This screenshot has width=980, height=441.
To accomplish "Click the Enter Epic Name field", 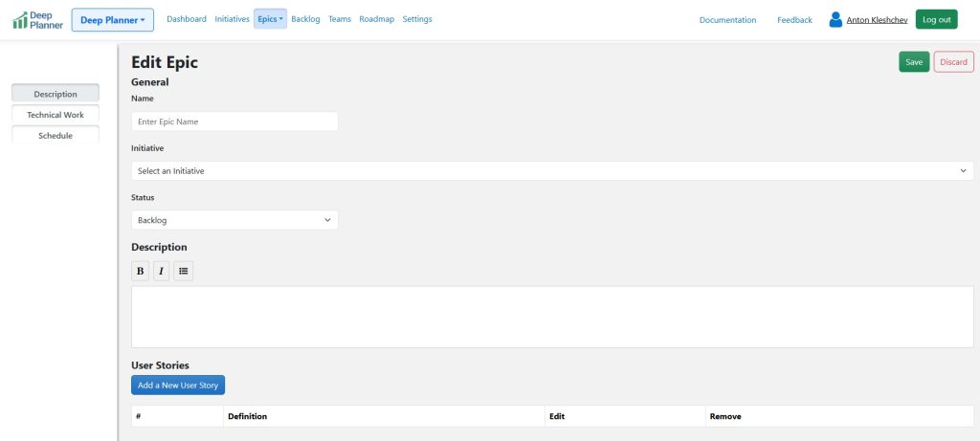I will tap(234, 121).
